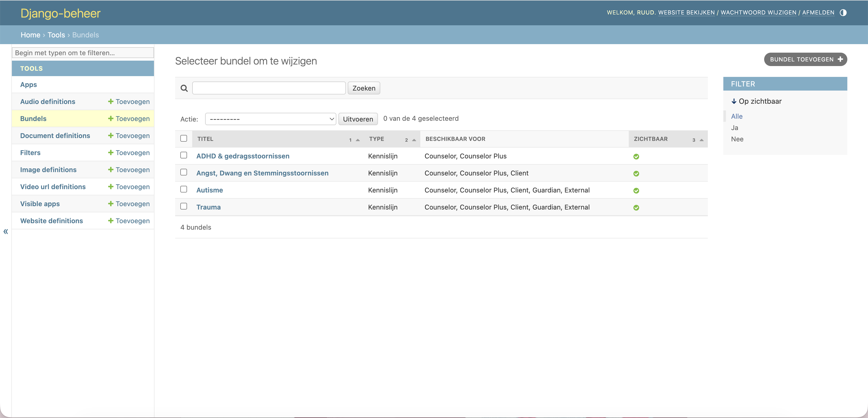Open the Actie dropdown menu
Viewport: 868px width, 418px height.
(270, 119)
